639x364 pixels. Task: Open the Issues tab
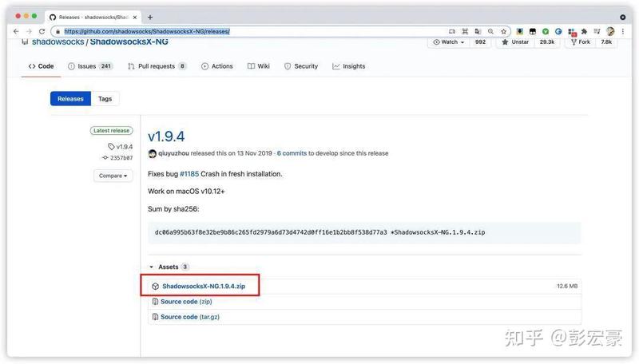click(x=90, y=66)
